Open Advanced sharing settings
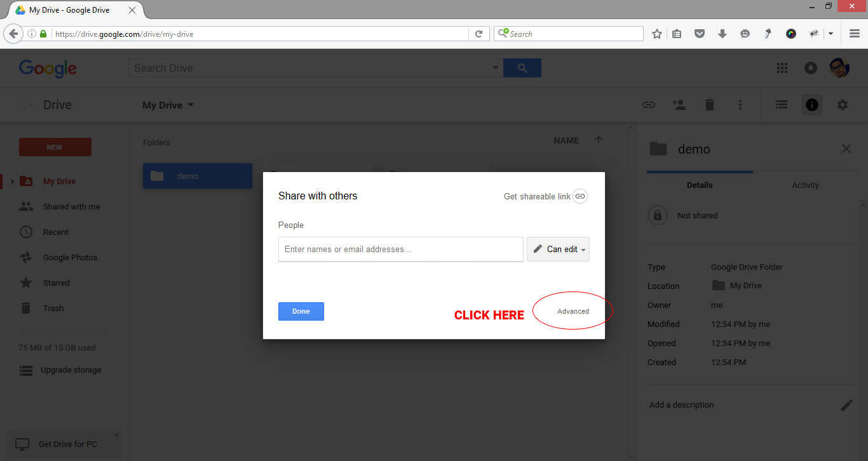The height and width of the screenshot is (461, 868). coord(573,311)
